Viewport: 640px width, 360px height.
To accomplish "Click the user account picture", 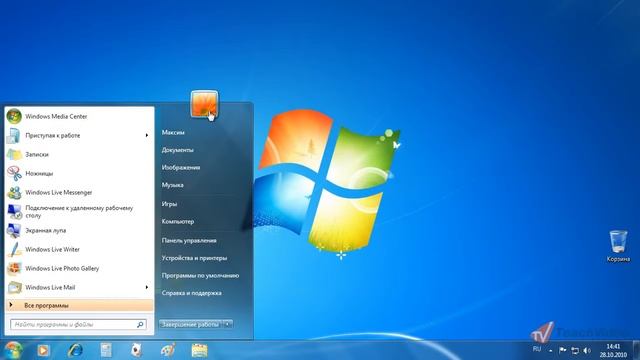I will pyautogui.click(x=204, y=104).
